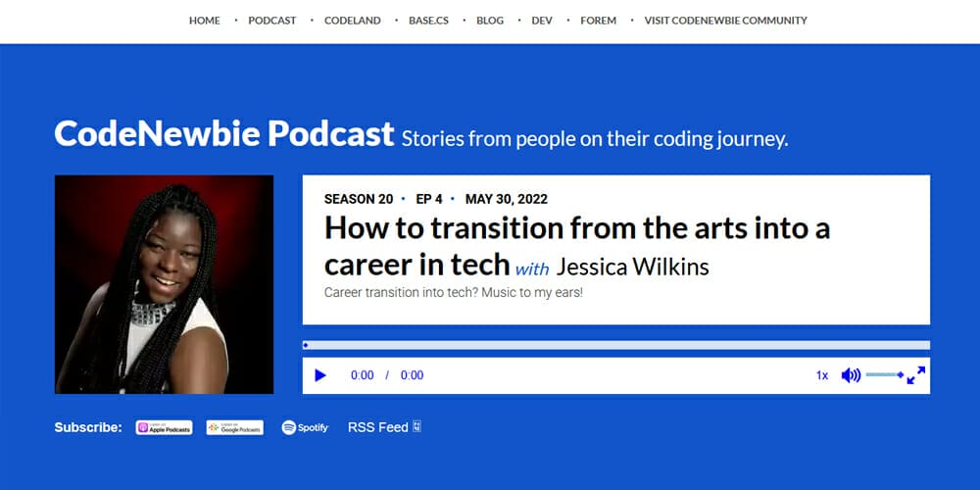
Task: Open the RSS Feed link text
Action: click(x=377, y=427)
